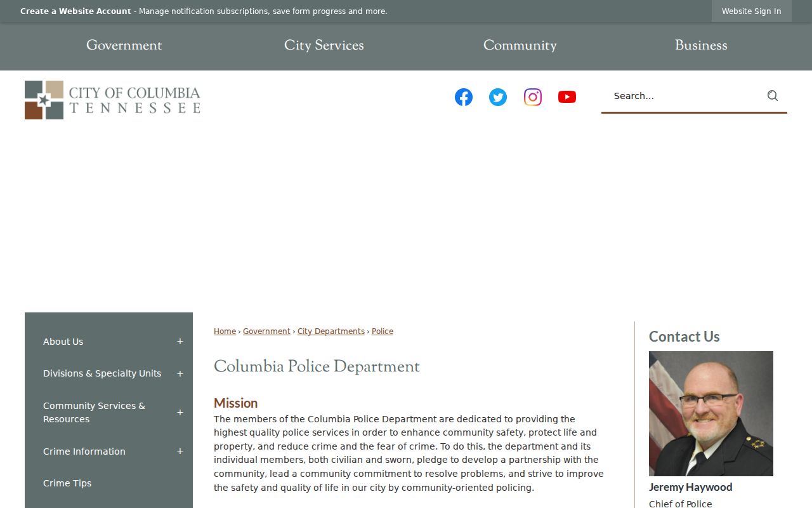Open the city's Instagram page
This screenshot has width=812, height=508.
(x=533, y=97)
